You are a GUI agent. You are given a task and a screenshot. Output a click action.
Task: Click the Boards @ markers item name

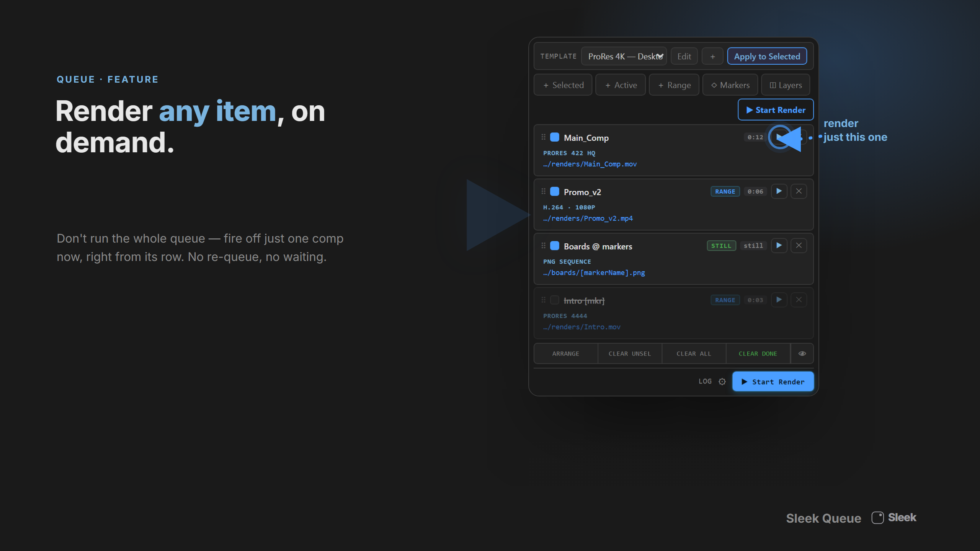[x=598, y=246]
